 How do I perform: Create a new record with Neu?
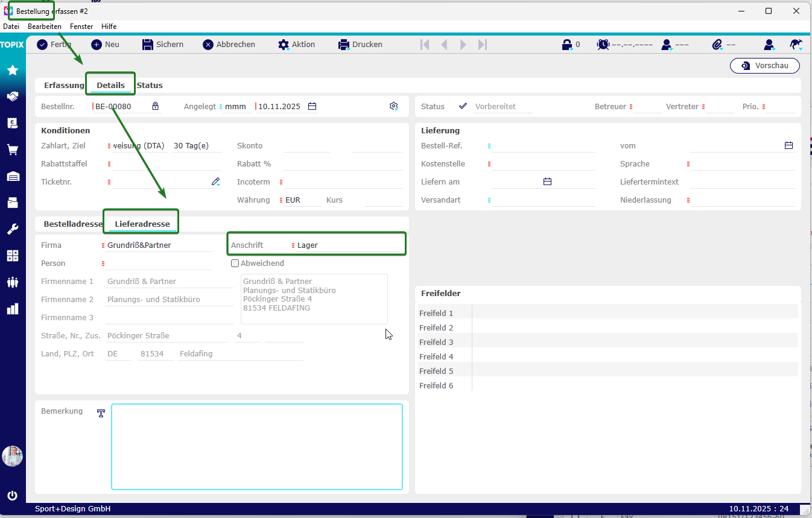[105, 45]
